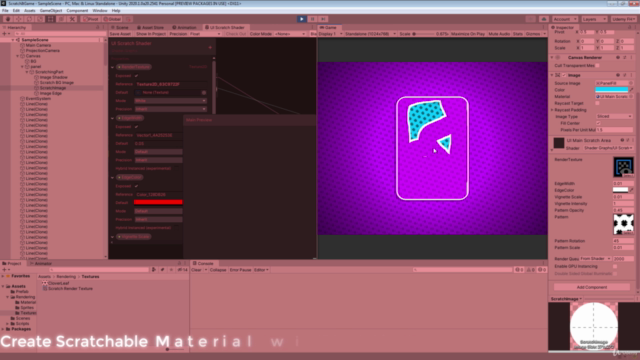Add a blackboard property with plus
This screenshot has width=640, height=360.
pyautogui.click(x=210, y=47)
